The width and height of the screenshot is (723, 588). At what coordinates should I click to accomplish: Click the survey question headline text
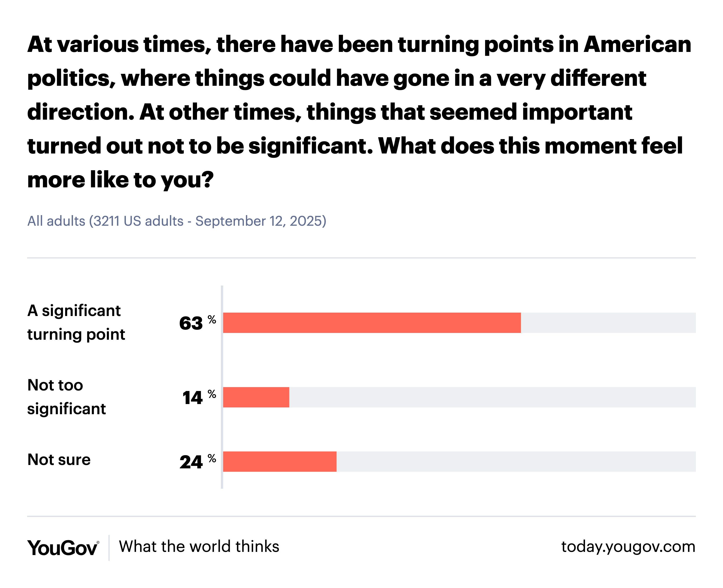pyautogui.click(x=359, y=112)
